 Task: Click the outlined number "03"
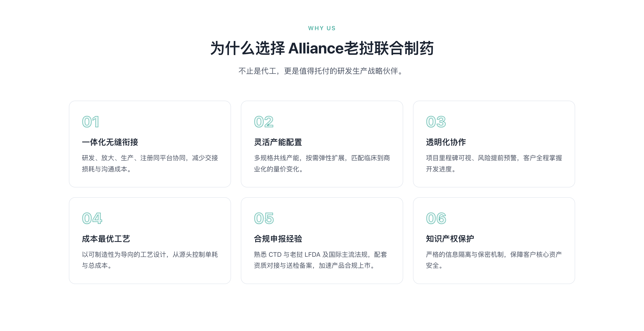436,122
